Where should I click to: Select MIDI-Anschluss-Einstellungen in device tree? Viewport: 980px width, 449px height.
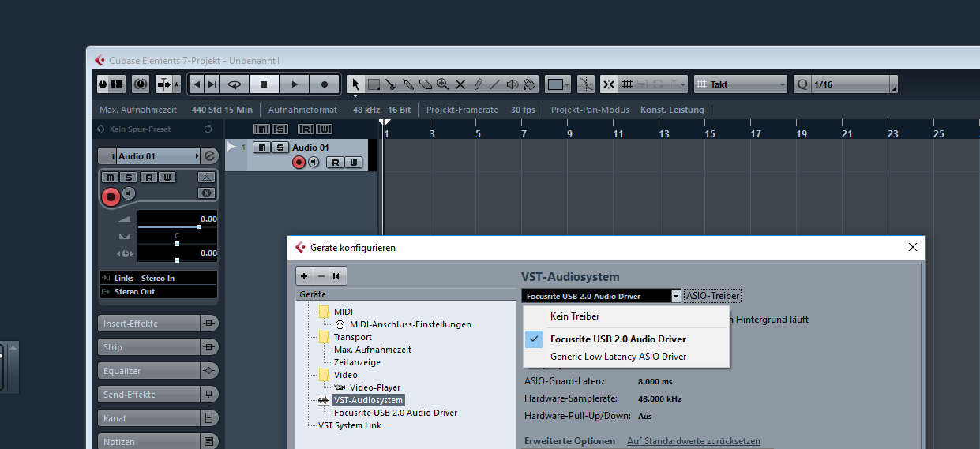pos(410,324)
